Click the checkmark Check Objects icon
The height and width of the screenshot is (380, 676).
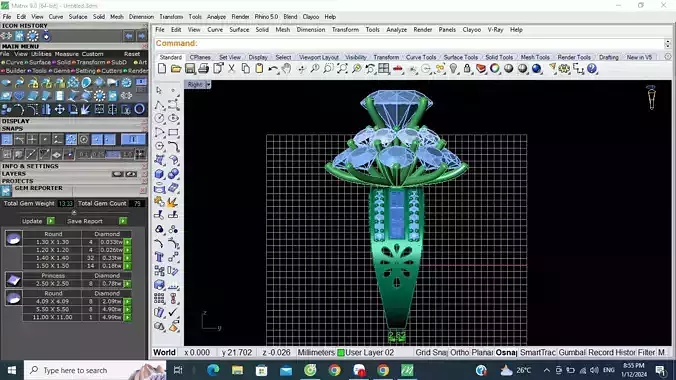tap(173, 312)
